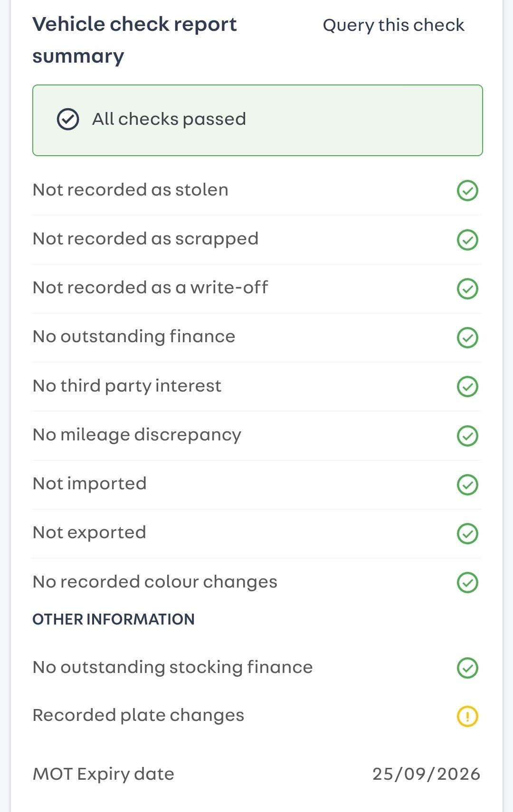
Task: Click the tick icon for No mileage discrepancy
Action: (467, 436)
